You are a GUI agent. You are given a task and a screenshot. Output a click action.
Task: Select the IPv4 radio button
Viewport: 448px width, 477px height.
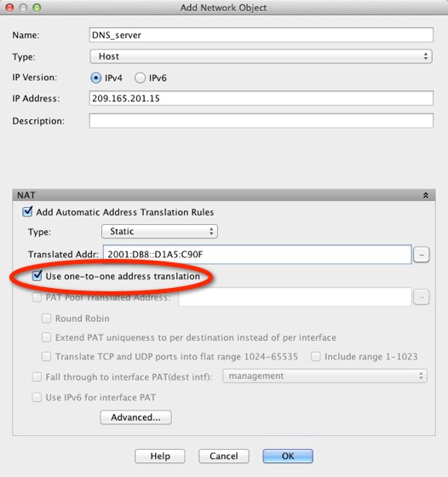tap(95, 78)
